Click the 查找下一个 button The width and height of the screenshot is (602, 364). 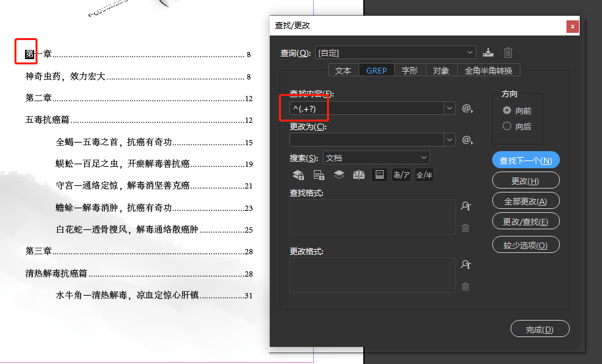[x=526, y=160]
